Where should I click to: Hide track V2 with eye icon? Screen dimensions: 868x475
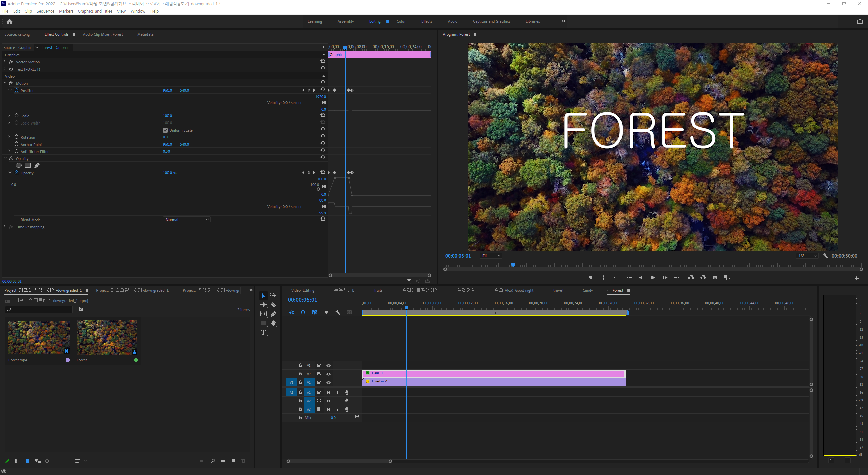pyautogui.click(x=328, y=374)
